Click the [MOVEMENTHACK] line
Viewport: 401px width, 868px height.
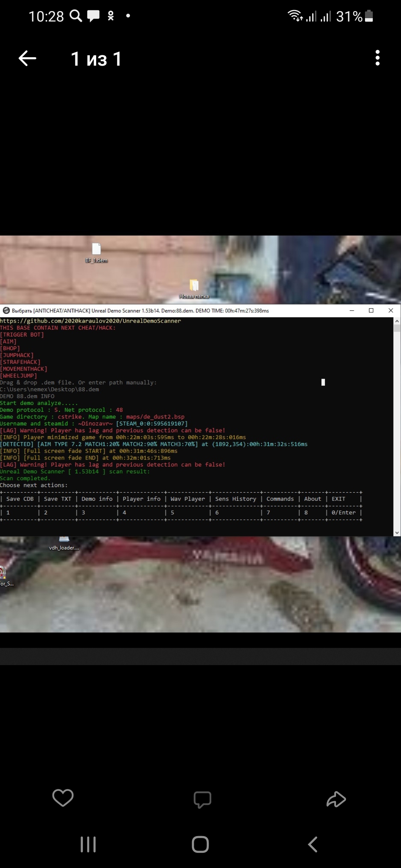(x=24, y=369)
